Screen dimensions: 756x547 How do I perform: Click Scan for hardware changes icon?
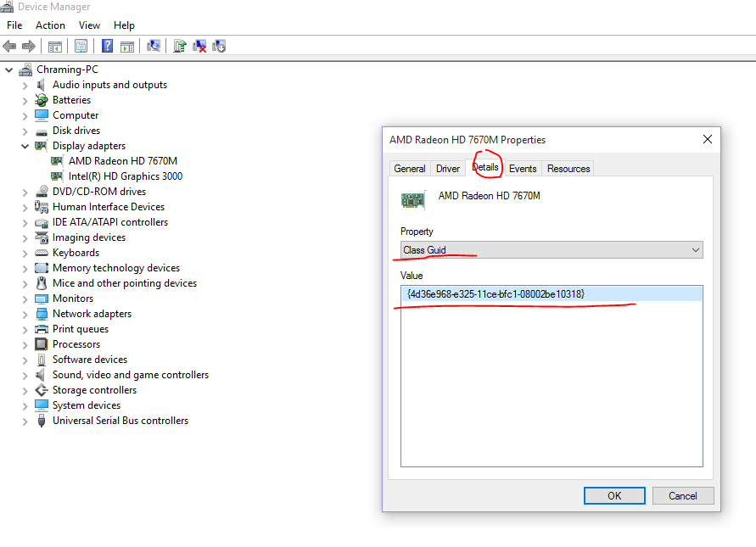tap(154, 46)
